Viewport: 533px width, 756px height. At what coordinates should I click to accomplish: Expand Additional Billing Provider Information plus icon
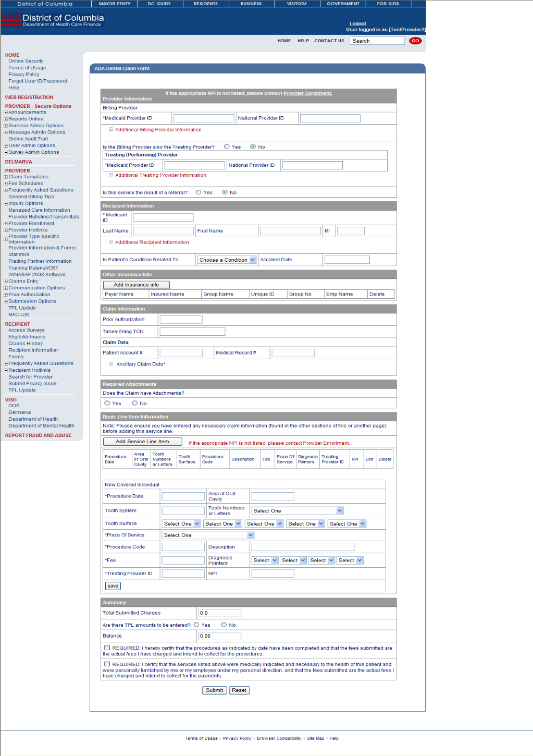click(111, 129)
